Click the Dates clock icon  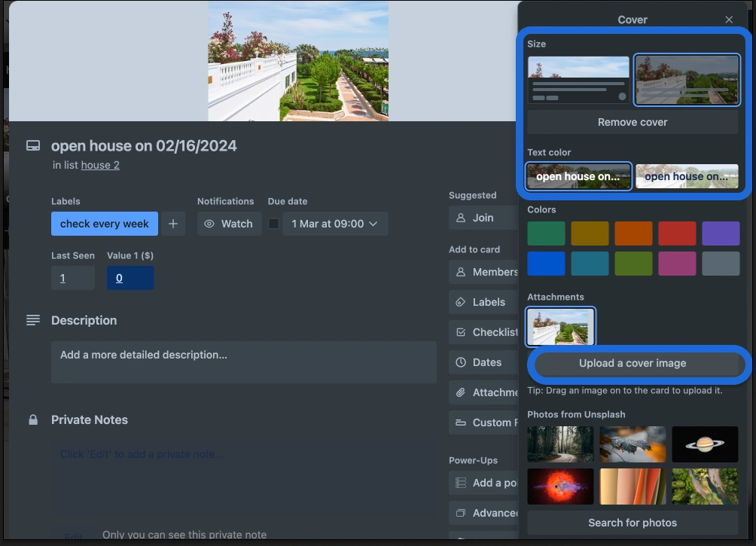coord(461,362)
